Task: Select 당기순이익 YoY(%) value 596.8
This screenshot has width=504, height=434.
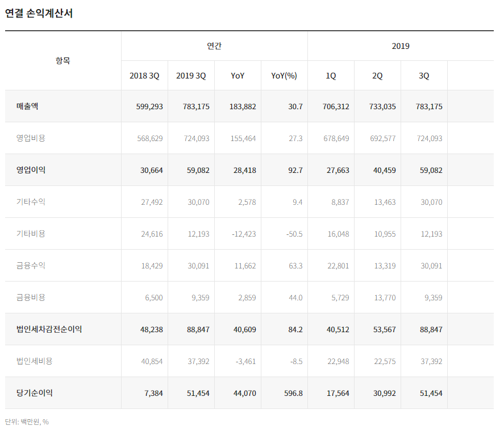Action: [x=293, y=393]
